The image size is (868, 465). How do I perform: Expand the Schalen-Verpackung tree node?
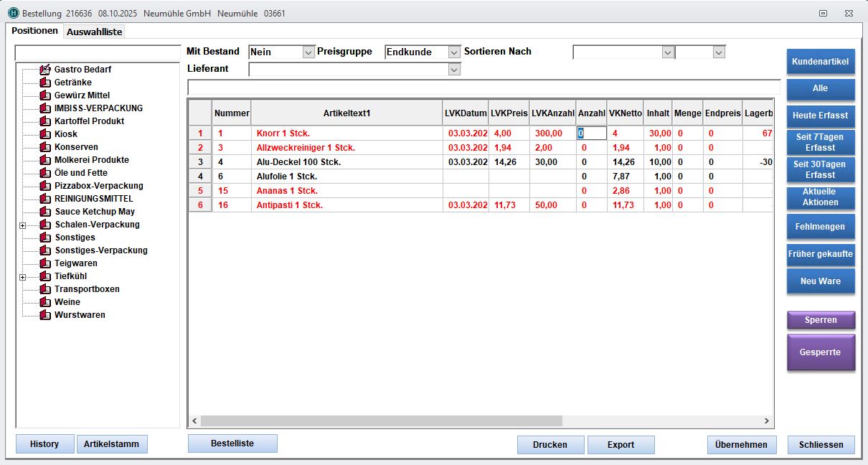pos(23,225)
